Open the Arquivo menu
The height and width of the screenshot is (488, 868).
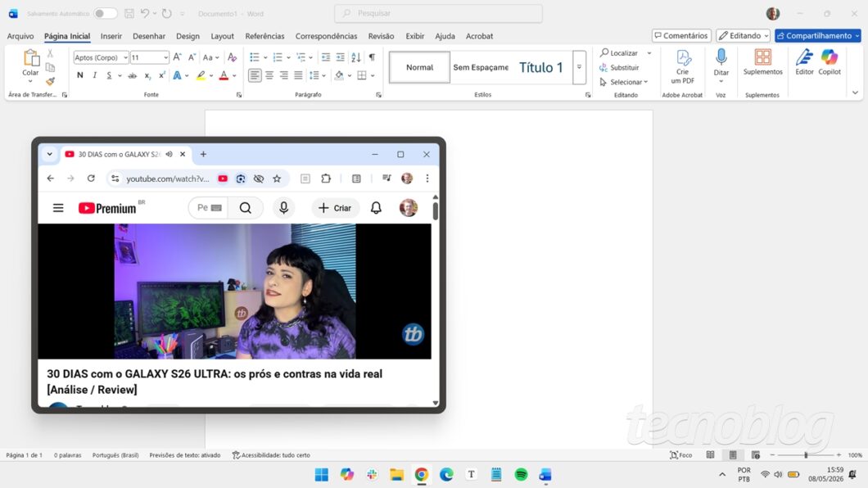tap(20, 36)
